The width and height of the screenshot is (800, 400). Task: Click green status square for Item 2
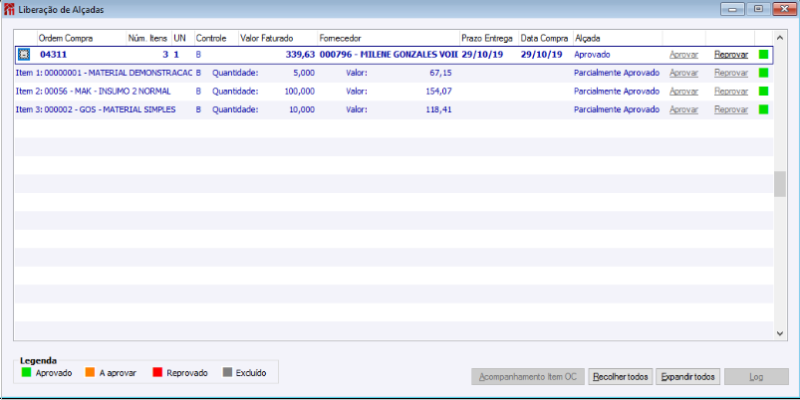pyautogui.click(x=763, y=91)
